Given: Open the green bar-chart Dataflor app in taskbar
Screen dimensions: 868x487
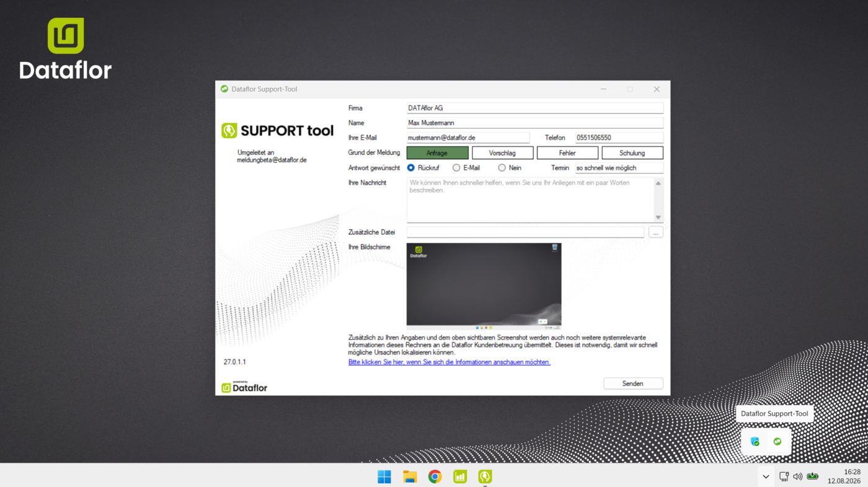Looking at the screenshot, I should pos(460,476).
